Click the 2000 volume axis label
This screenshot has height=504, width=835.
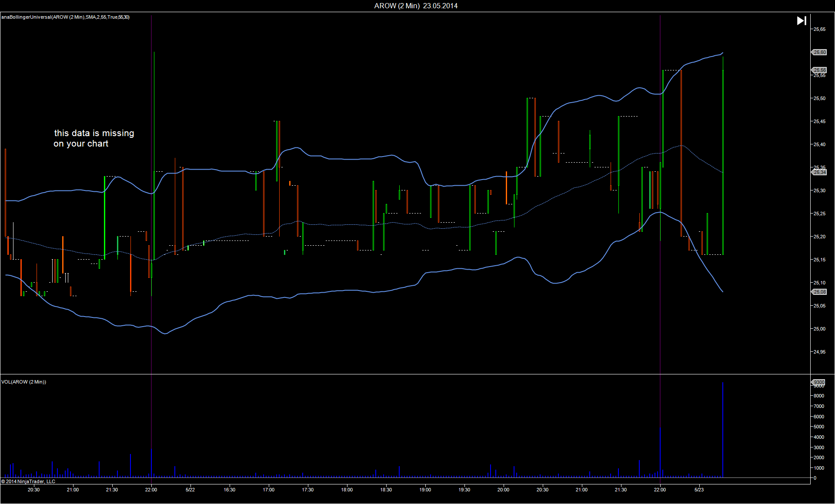tap(818, 457)
